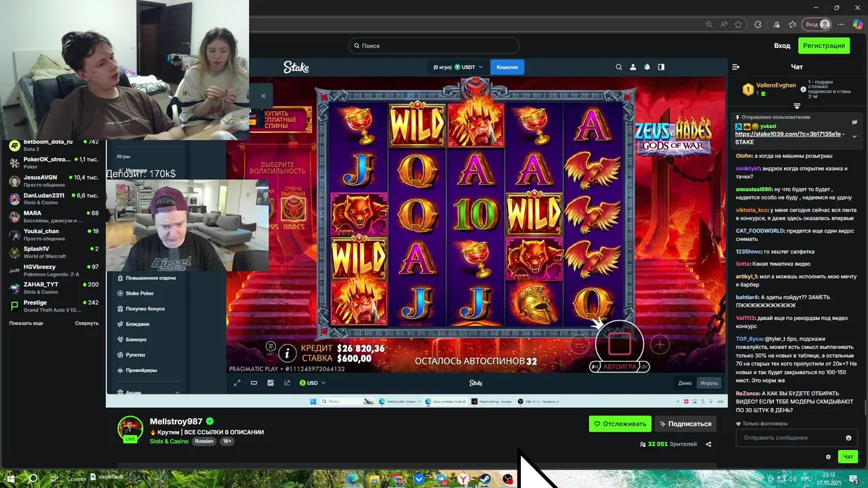Image resolution: width=868 pixels, height=488 pixels.
Task: Expand the leaderboard panel below ValleroEvghen
Action: tap(797, 106)
